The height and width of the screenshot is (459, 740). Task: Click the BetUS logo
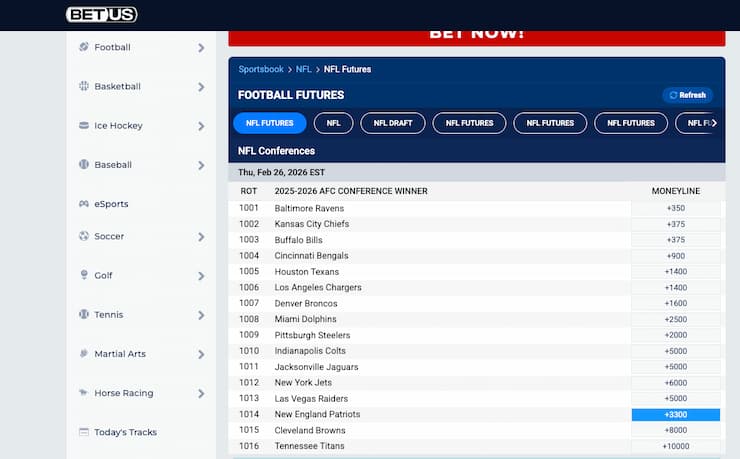coord(102,15)
